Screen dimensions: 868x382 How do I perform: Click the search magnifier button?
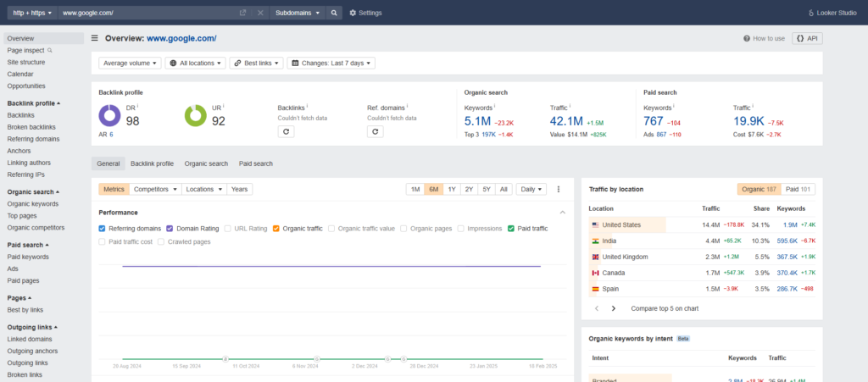click(334, 13)
